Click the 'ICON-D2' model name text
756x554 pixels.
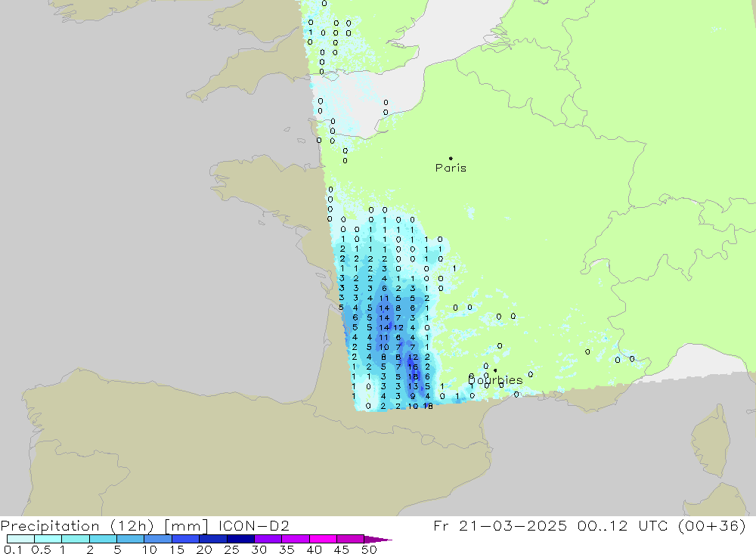[253, 525]
